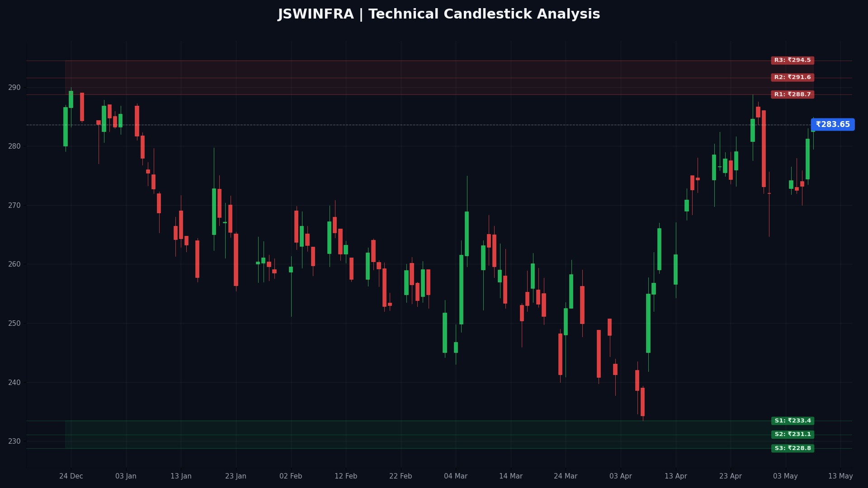
Task: Click the 260 price axis label
Action: click(x=14, y=264)
